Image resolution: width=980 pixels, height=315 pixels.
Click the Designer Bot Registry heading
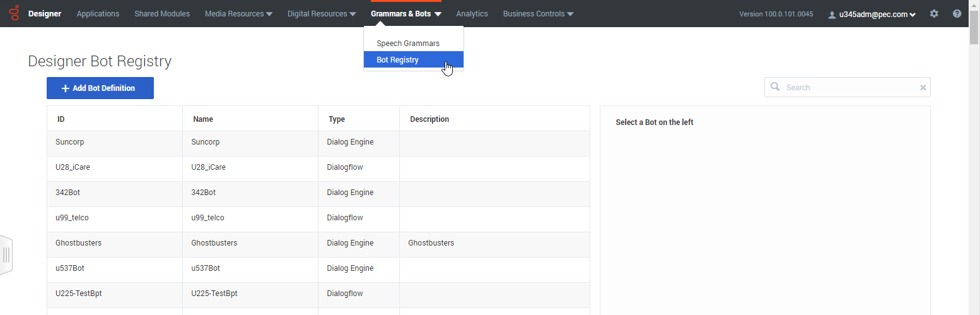click(x=100, y=61)
